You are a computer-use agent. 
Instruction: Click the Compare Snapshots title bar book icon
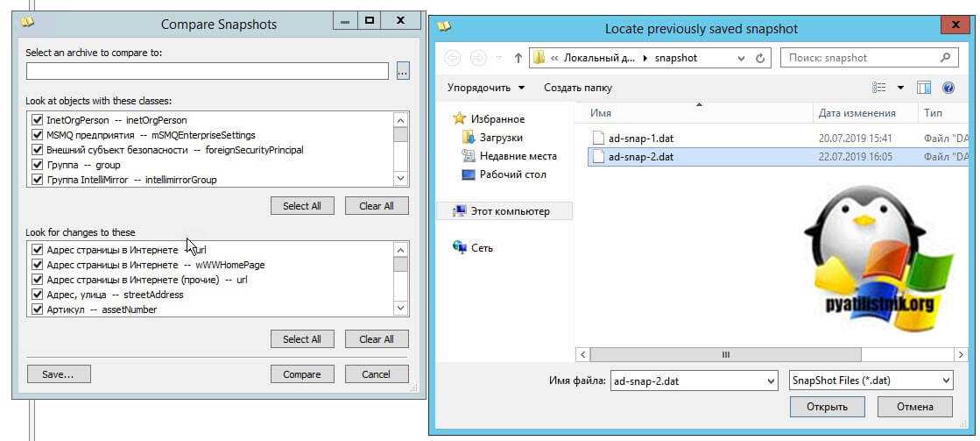point(27,22)
